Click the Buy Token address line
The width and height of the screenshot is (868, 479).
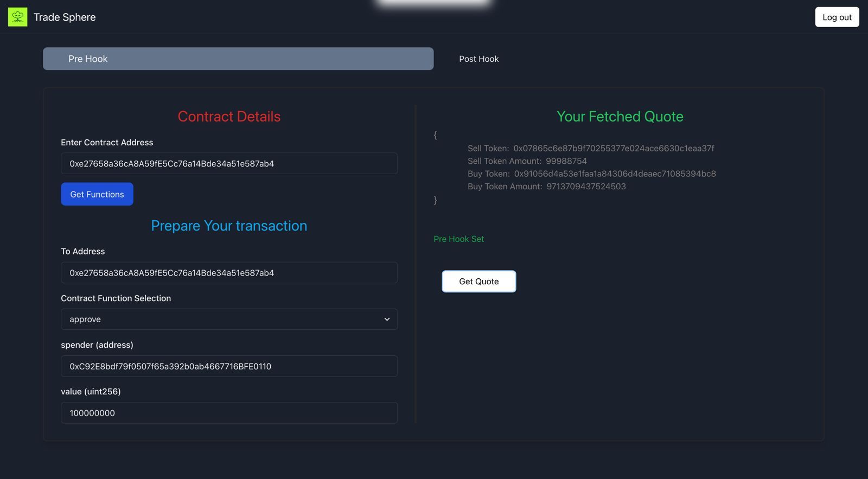point(591,174)
